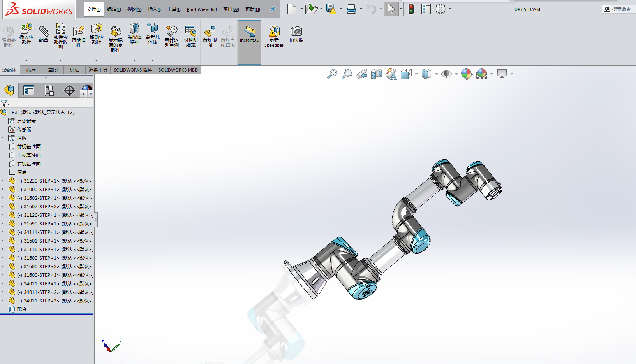
Task: Open the Options gear icon
Action: pyautogui.click(x=440, y=9)
